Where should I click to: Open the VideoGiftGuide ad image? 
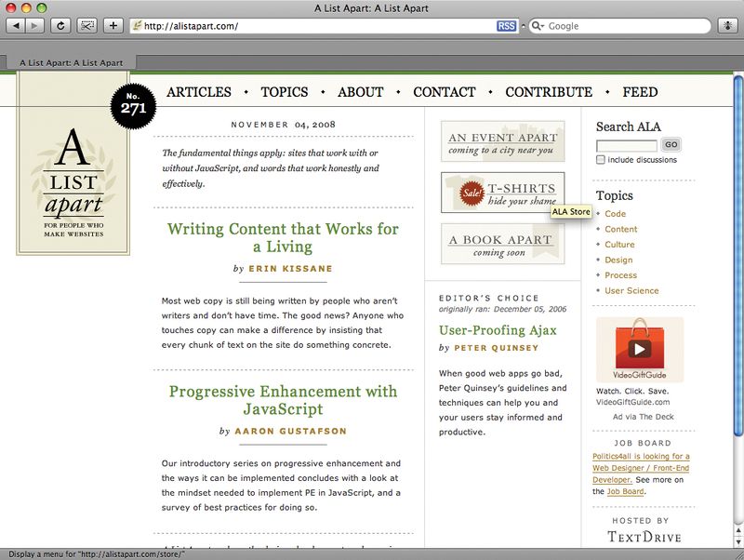click(639, 350)
